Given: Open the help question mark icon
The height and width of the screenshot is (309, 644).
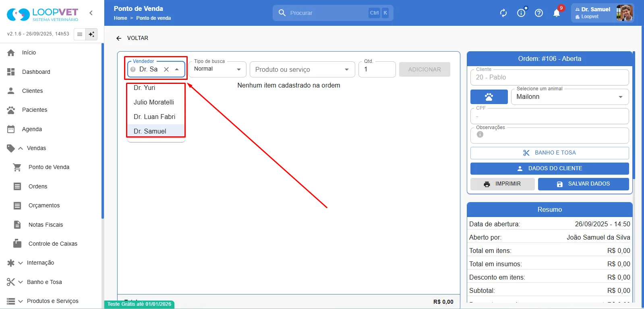Looking at the screenshot, I should [539, 13].
